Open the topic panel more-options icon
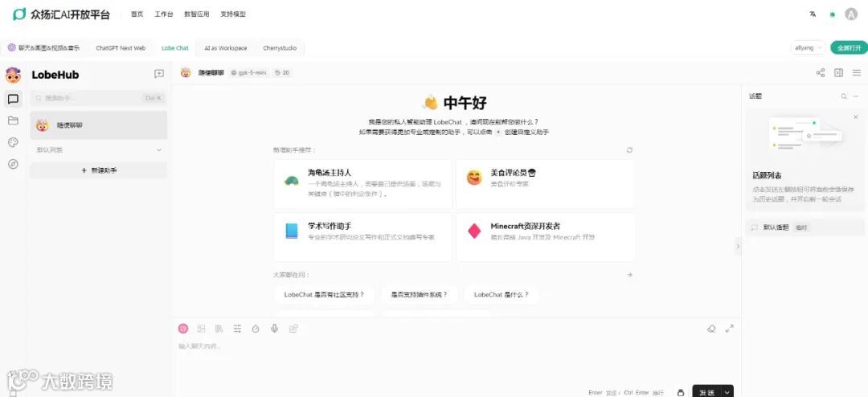868x397 pixels. 857,96
